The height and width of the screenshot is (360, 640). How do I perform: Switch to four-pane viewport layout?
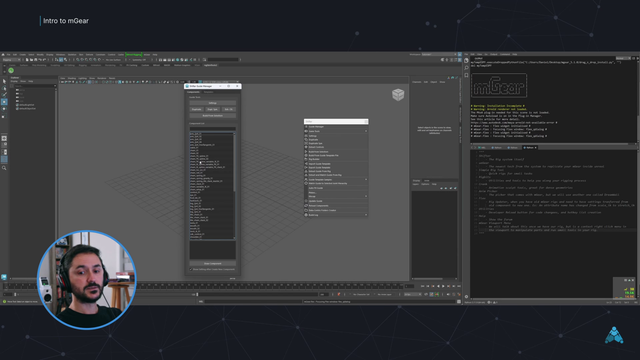click(4, 145)
